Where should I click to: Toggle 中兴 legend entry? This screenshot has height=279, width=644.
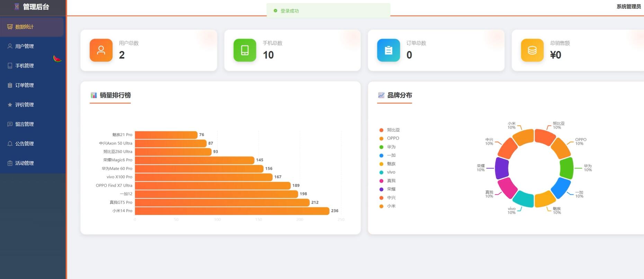tap(387, 198)
